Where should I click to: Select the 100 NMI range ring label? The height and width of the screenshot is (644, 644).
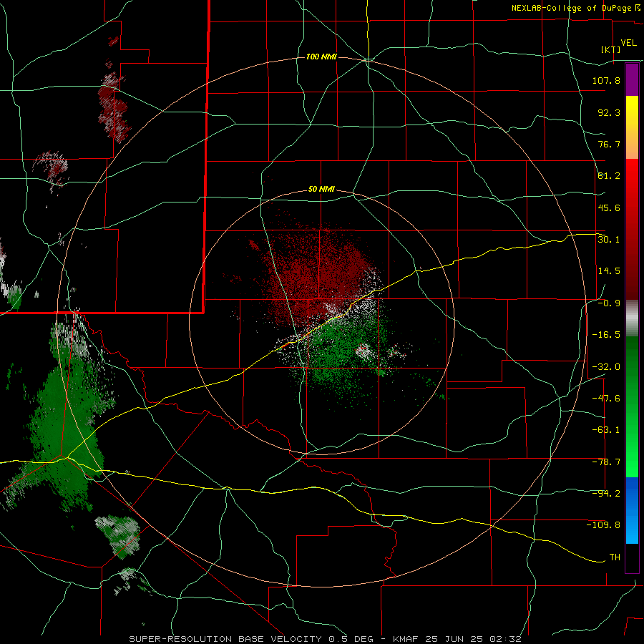(x=321, y=57)
